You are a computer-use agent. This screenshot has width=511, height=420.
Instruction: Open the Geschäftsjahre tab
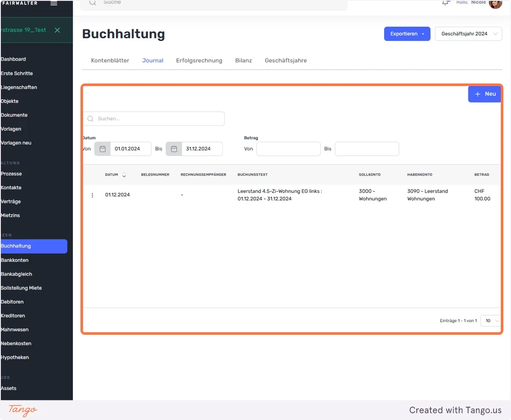click(286, 60)
